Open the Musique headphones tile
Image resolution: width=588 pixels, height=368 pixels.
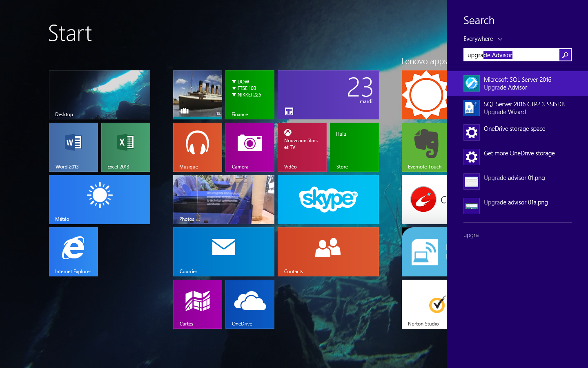click(198, 147)
